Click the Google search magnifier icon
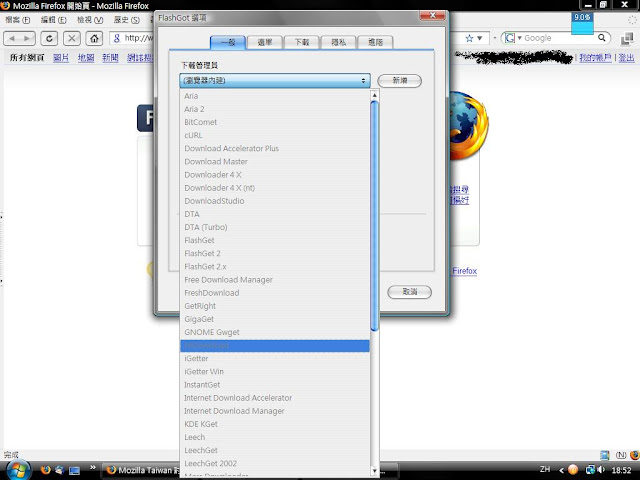Image resolution: width=640 pixels, height=480 pixels. (x=602, y=38)
